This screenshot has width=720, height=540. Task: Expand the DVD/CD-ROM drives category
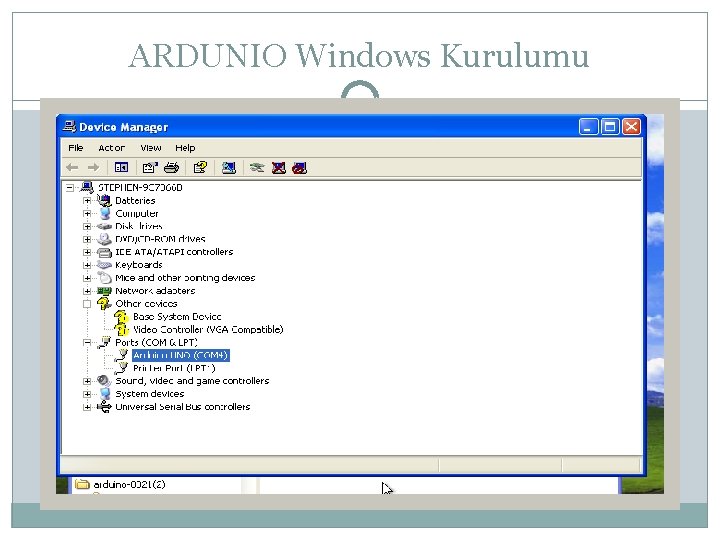tap(87, 239)
